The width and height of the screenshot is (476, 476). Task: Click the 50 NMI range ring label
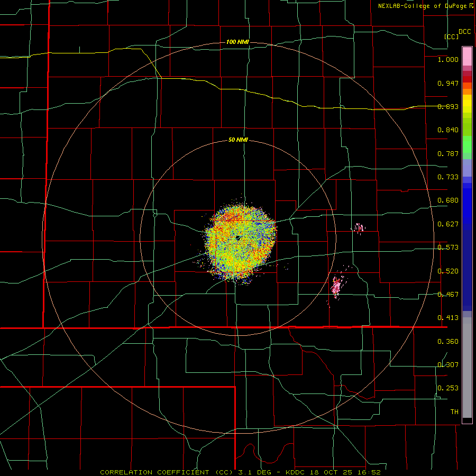(x=238, y=140)
